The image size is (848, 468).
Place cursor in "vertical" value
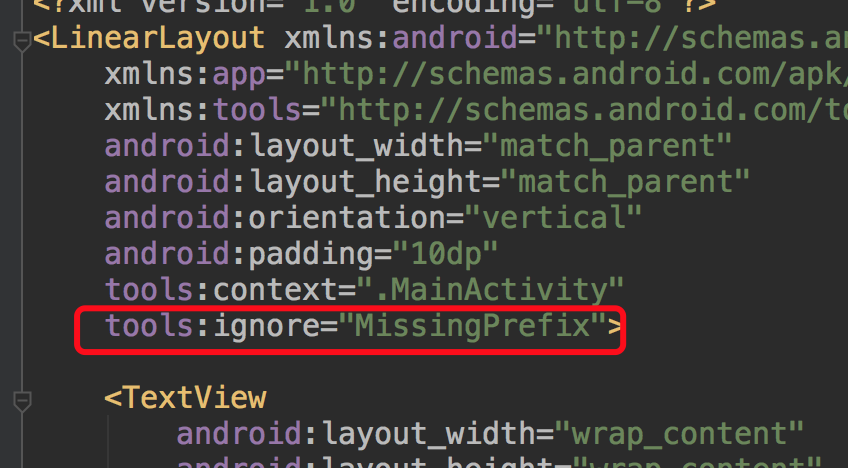click(x=553, y=218)
